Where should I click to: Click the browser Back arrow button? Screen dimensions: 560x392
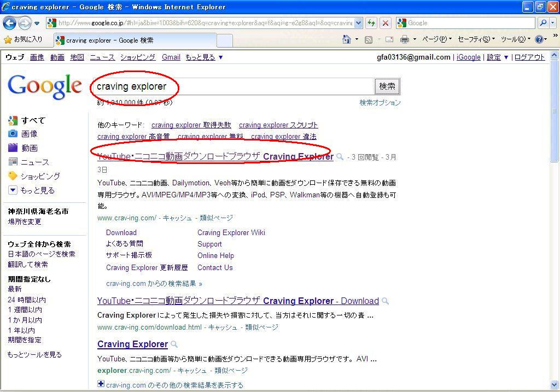pyautogui.click(x=10, y=23)
